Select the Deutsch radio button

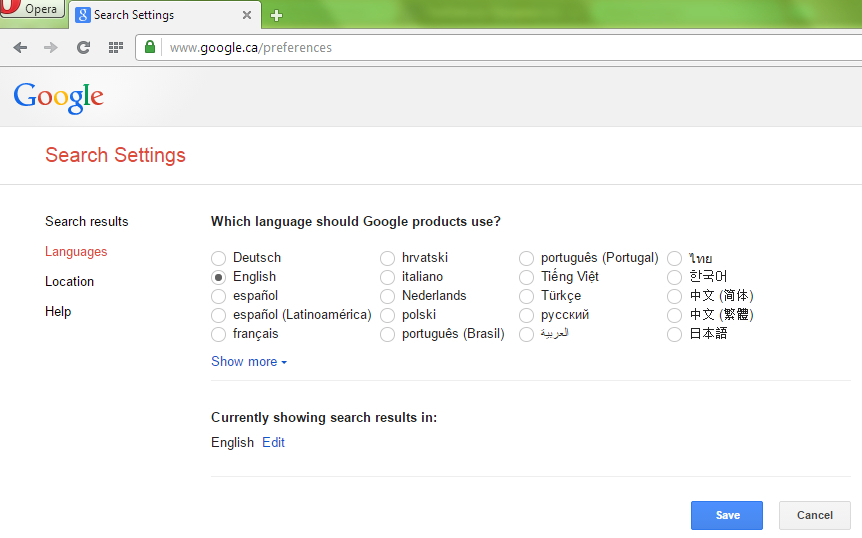pos(218,258)
